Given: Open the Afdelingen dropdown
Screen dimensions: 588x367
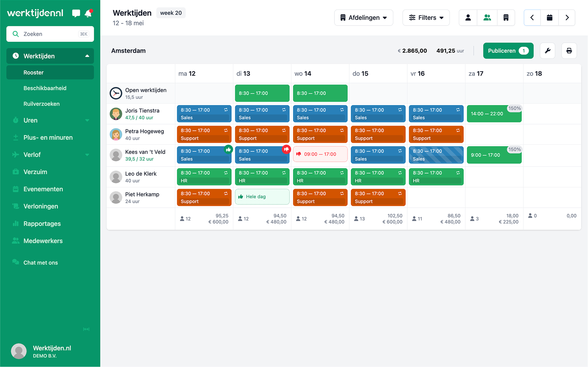Looking at the screenshot, I should pyautogui.click(x=363, y=18).
